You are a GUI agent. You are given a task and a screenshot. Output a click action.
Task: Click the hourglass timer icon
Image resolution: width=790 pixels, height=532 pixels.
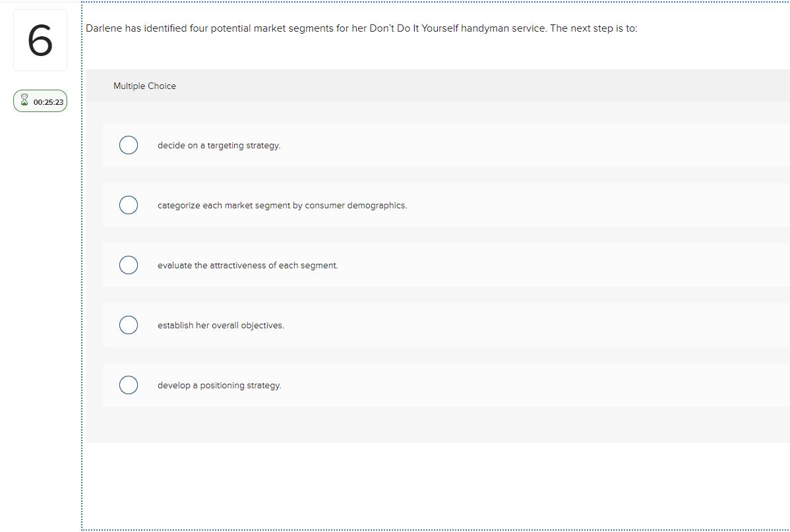pos(24,100)
